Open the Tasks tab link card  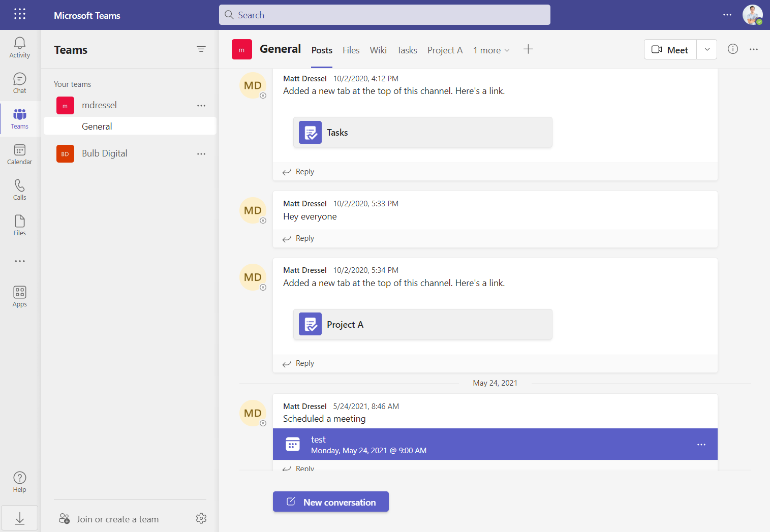[423, 132]
